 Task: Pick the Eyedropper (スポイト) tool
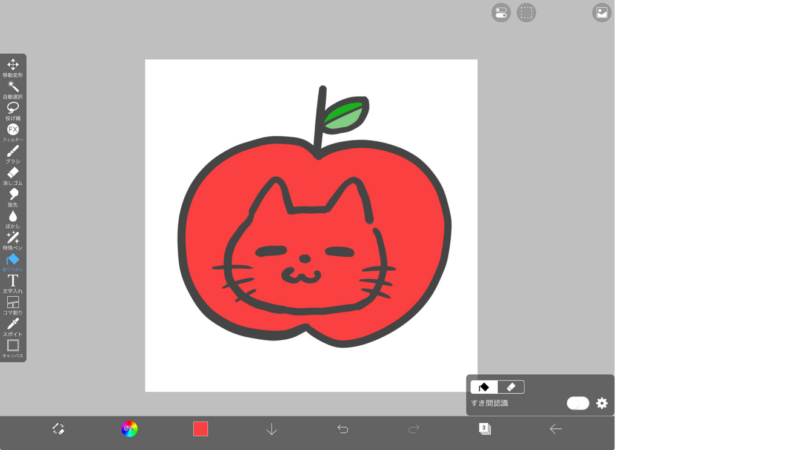pos(13,324)
